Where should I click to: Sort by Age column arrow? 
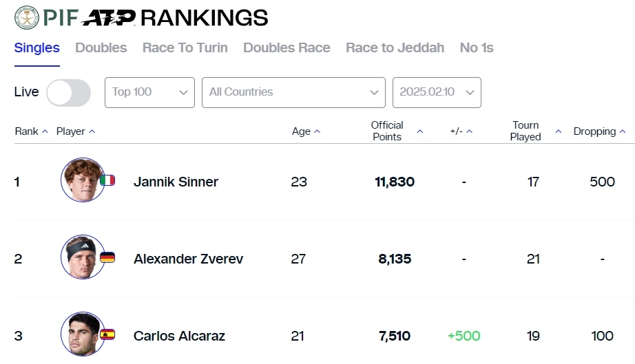317,131
